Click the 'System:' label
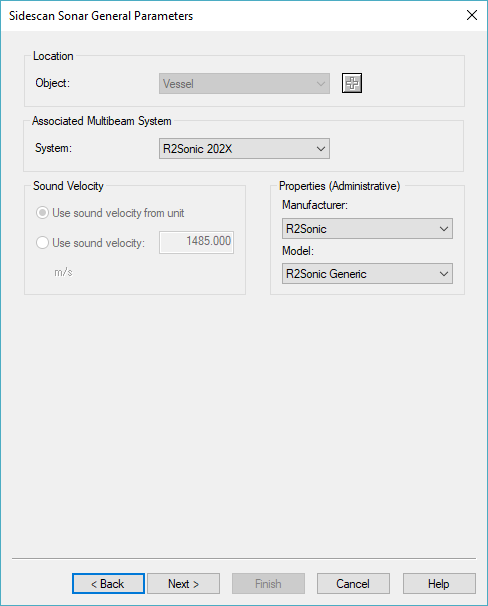 [53, 148]
